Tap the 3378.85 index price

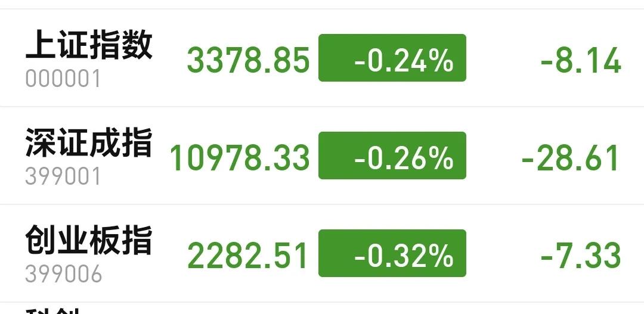248,60
